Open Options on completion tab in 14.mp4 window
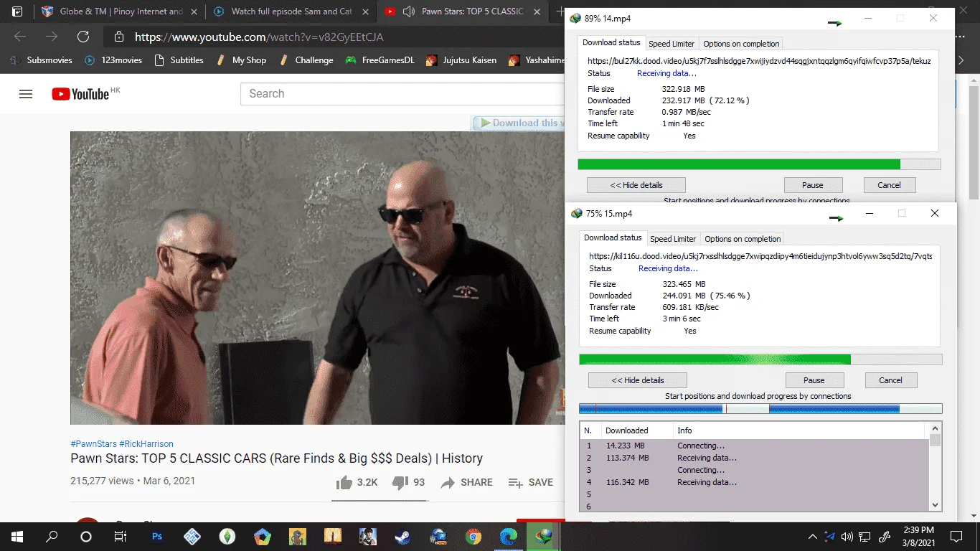980x551 pixels. (741, 44)
